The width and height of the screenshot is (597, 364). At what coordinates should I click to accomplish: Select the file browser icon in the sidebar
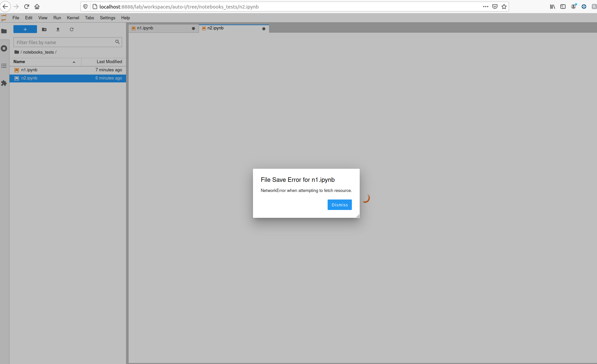tap(4, 31)
